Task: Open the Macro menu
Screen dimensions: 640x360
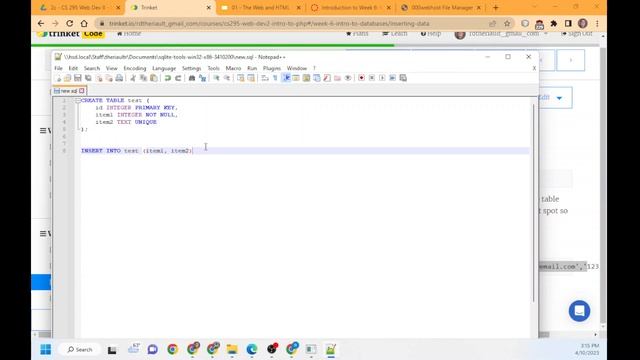Action: 233,68
